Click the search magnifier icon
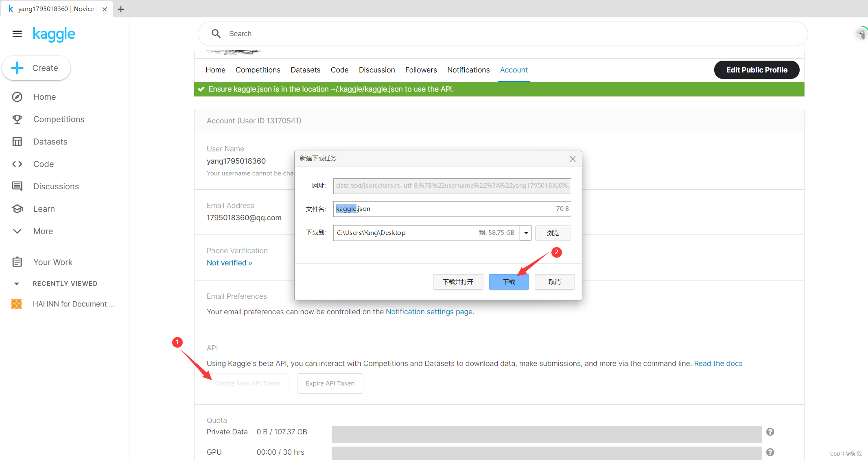 point(216,34)
